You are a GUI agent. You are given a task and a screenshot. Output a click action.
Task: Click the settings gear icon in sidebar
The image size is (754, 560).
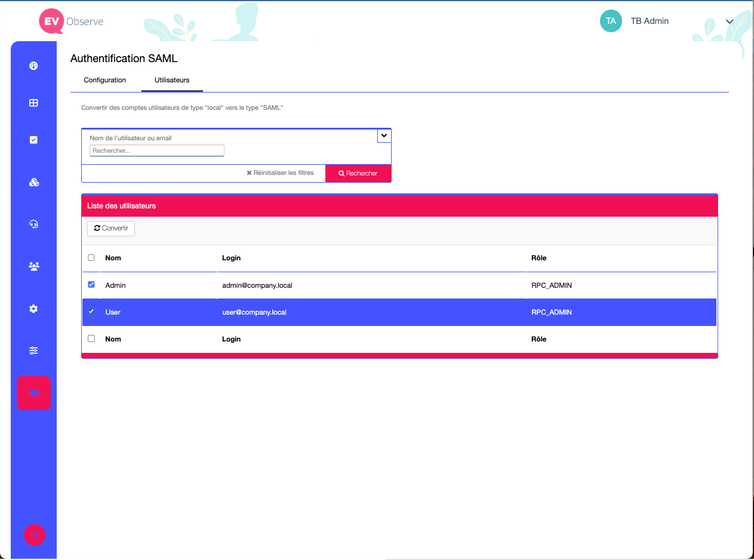33,309
